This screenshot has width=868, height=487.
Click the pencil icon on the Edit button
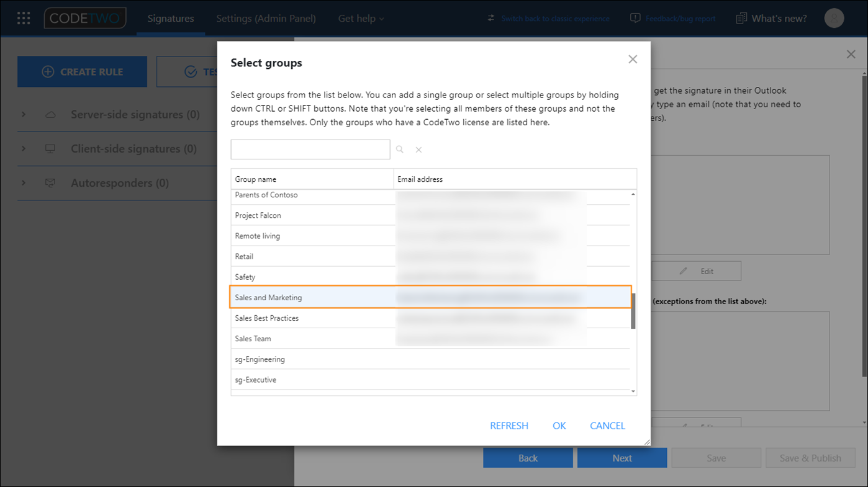coord(683,270)
